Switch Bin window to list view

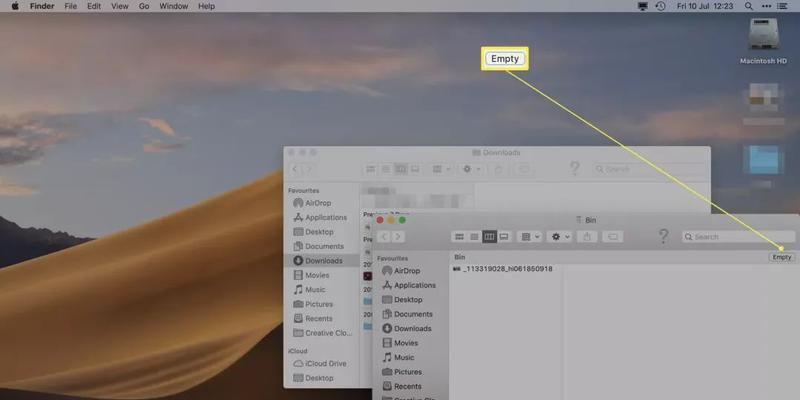pos(474,237)
